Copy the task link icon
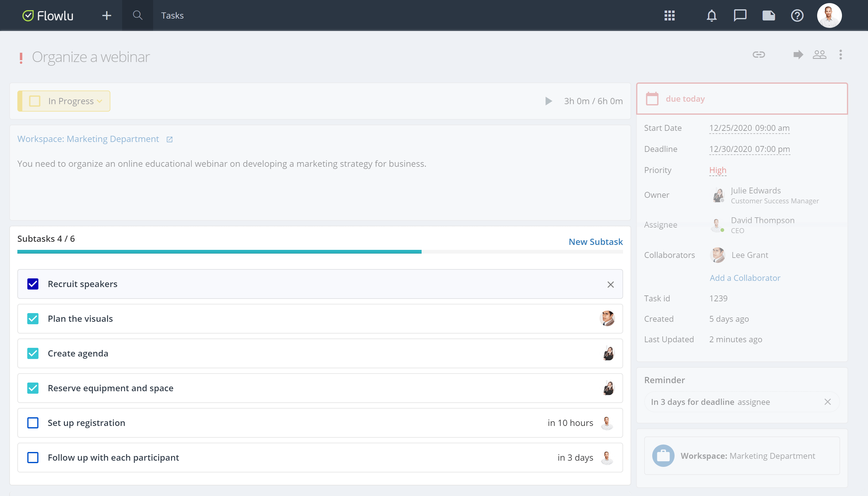Viewport: 868px width, 496px height. (759, 55)
